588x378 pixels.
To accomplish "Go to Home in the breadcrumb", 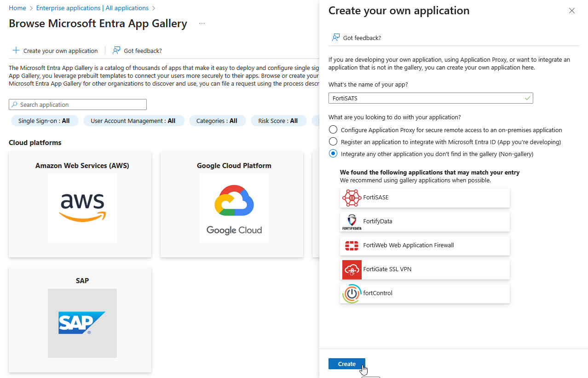I will click(17, 8).
